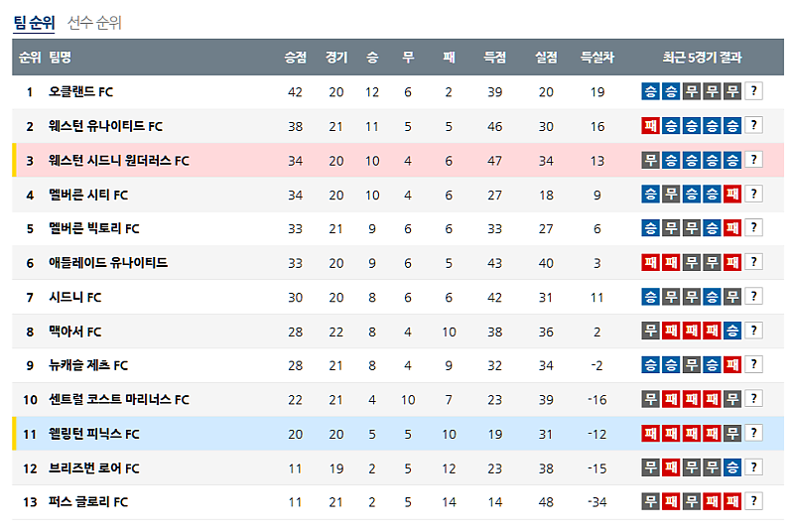The height and width of the screenshot is (532, 794).
Task: Open the 오클랜드 FC team link
Action: click(x=81, y=92)
